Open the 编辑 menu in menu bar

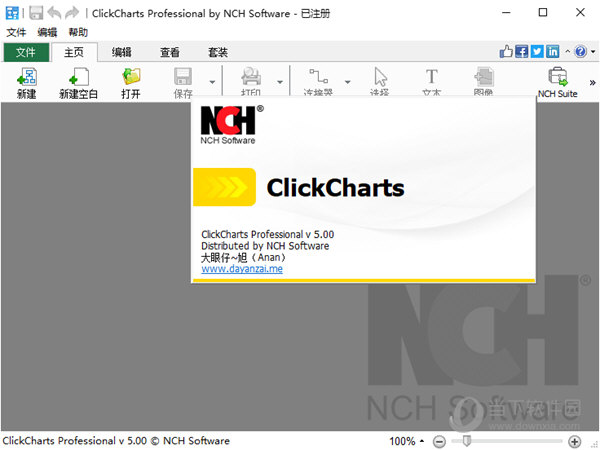tap(47, 33)
